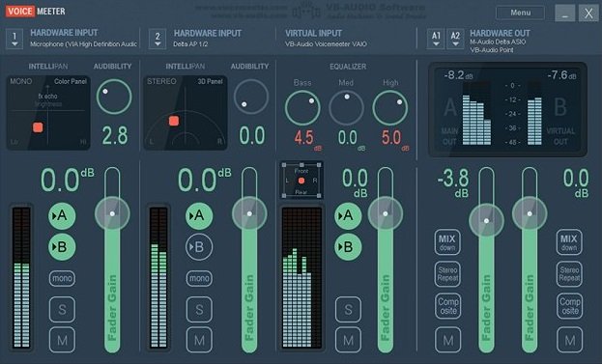The image size is (602, 364).
Task: Click the red Intellipan cursor in MONO panel
Action: [38, 127]
